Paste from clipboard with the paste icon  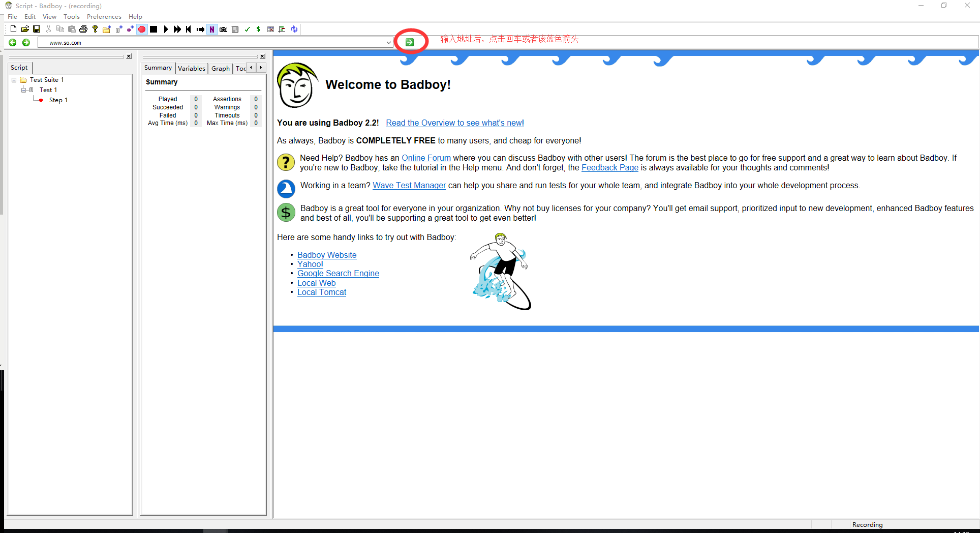click(72, 29)
